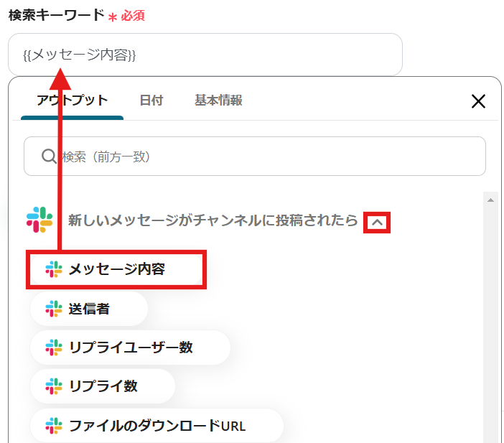The height and width of the screenshot is (443, 504).
Task: Select the リプライユーザー数 output chip
Action: point(130,348)
